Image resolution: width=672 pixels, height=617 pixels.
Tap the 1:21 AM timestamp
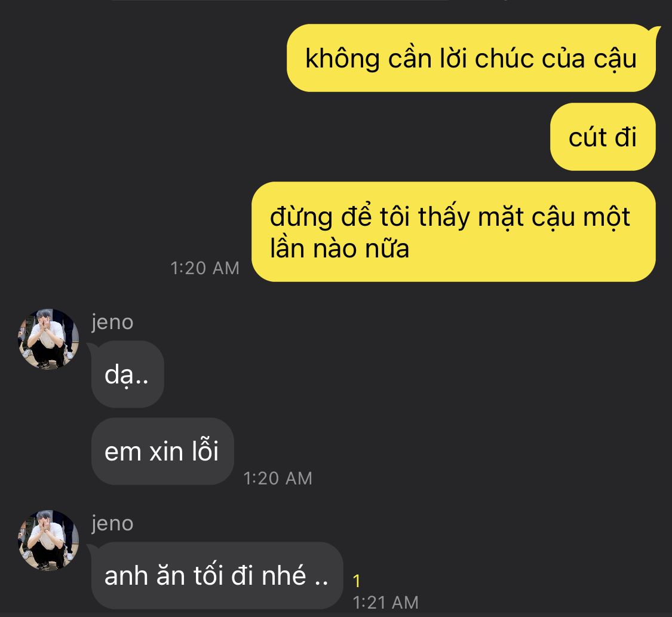click(x=386, y=603)
